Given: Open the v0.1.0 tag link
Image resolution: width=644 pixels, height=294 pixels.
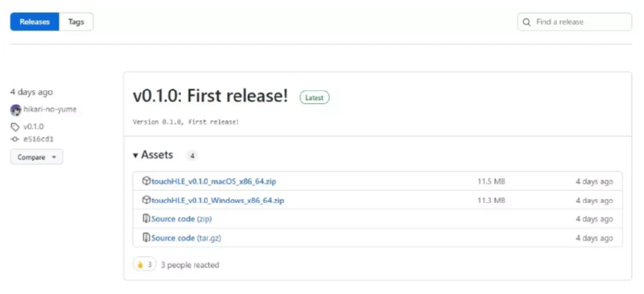Looking at the screenshot, I should (33, 126).
